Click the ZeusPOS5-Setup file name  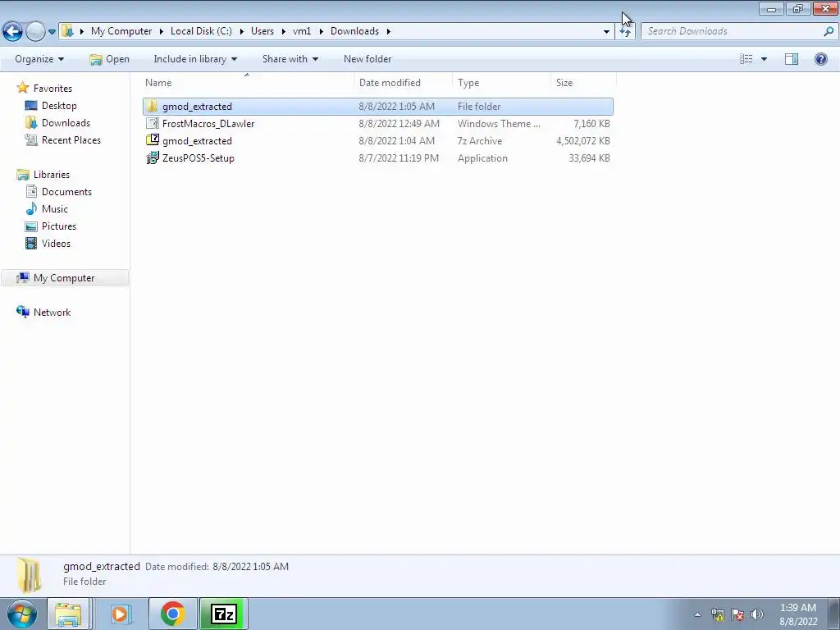click(199, 158)
